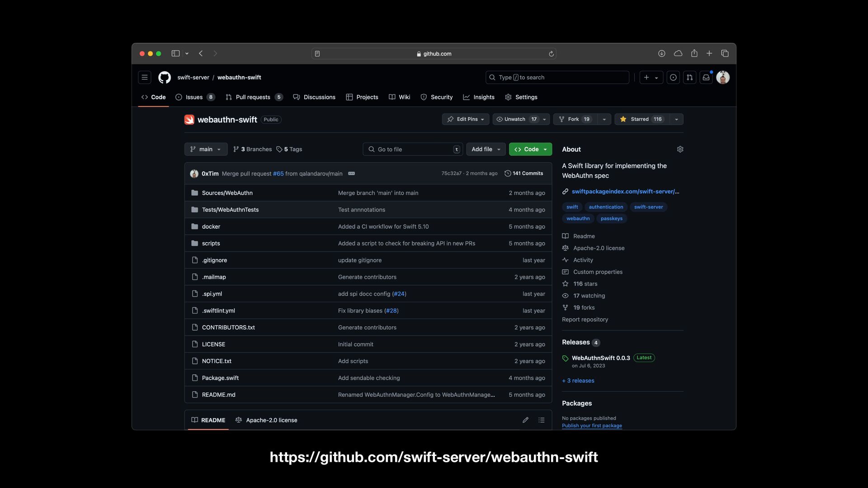Click the About settings gear icon
Screen dimensions: 868x488
(680, 149)
